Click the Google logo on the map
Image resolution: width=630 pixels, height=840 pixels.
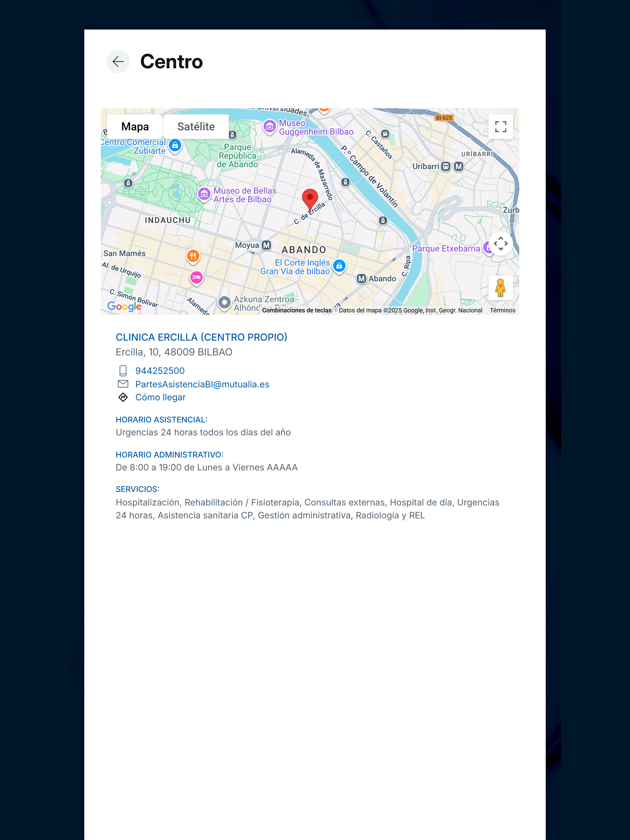[124, 307]
